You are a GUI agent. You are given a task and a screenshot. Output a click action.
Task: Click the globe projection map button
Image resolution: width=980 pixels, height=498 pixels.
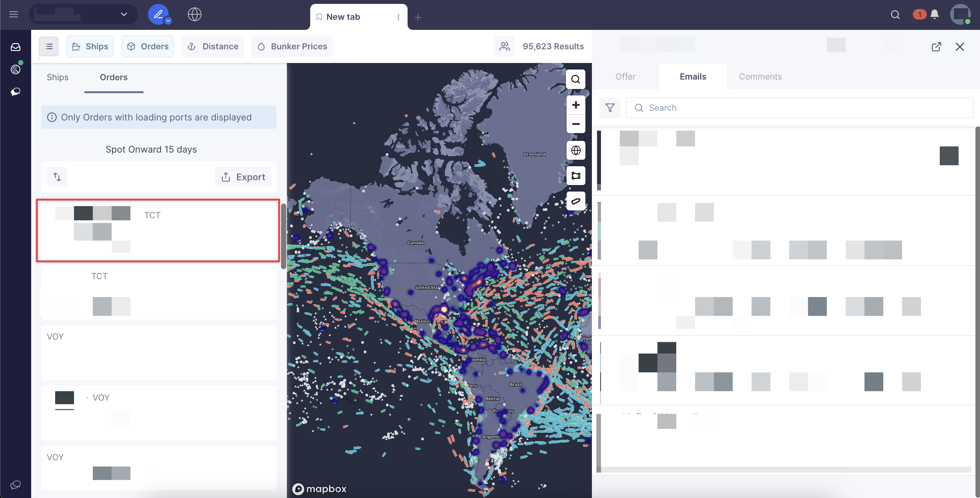576,150
